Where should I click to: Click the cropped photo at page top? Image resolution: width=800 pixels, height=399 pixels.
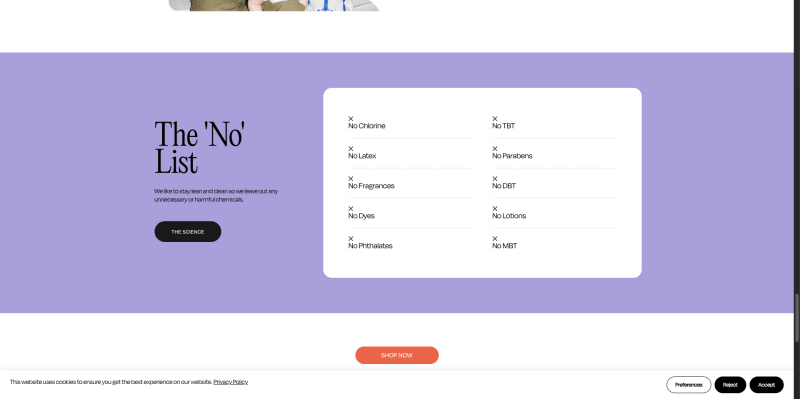pos(274,5)
